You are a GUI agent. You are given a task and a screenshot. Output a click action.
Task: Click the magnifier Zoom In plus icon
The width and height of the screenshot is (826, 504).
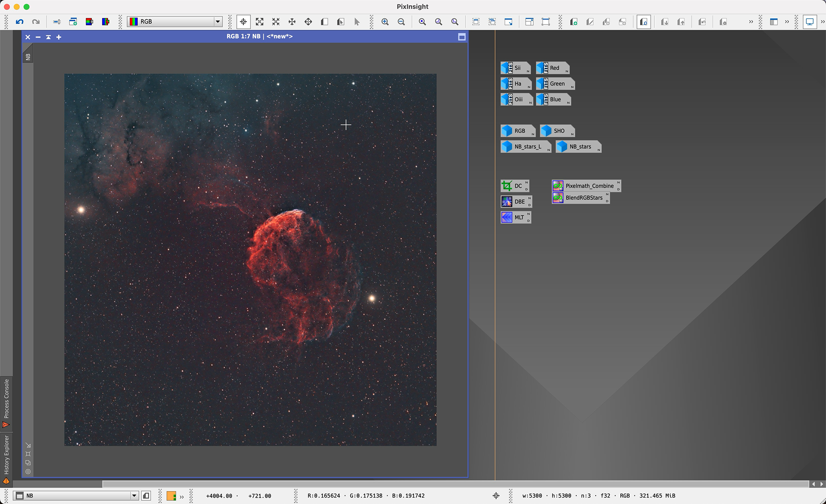pyautogui.click(x=385, y=22)
